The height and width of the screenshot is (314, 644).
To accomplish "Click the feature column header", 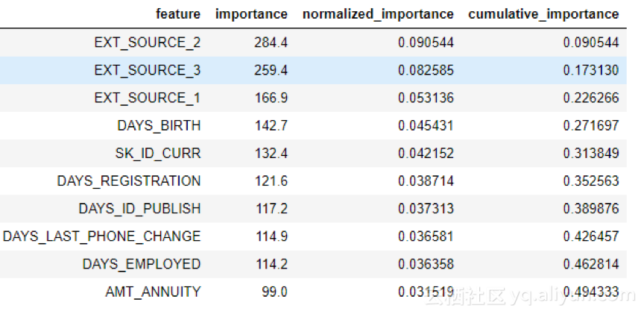I will (x=178, y=14).
